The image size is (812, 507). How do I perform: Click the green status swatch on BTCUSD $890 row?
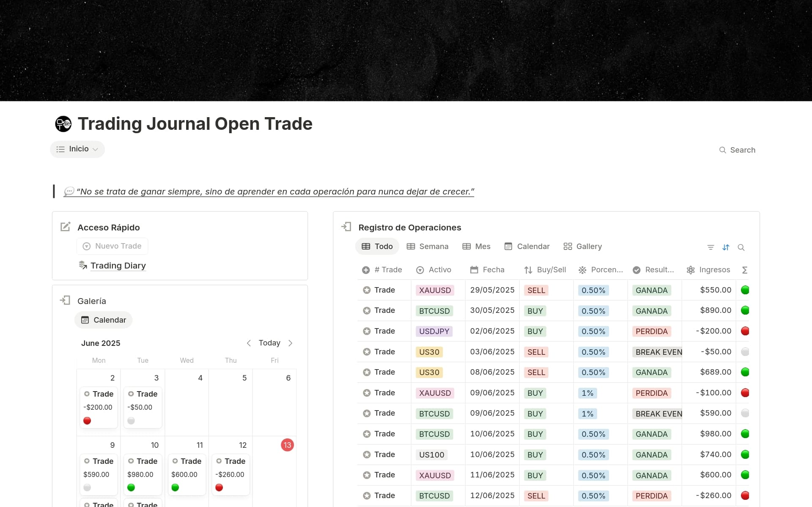(x=745, y=310)
